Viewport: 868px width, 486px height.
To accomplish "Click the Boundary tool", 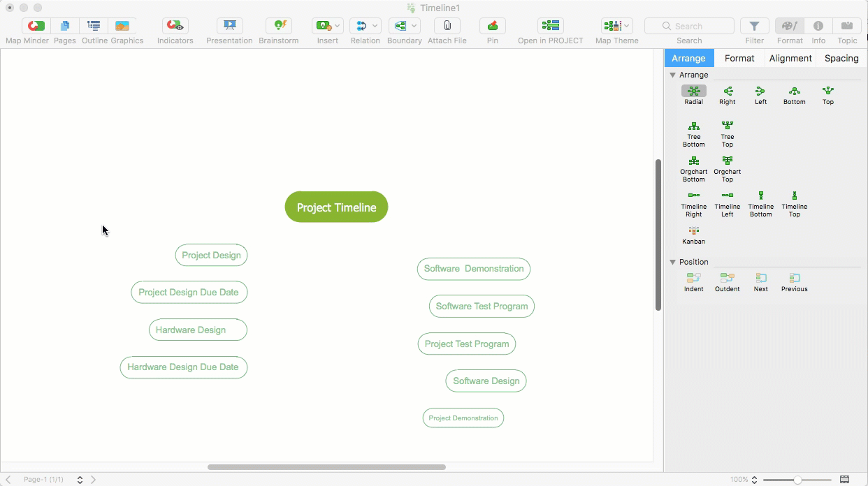I will (x=400, y=26).
